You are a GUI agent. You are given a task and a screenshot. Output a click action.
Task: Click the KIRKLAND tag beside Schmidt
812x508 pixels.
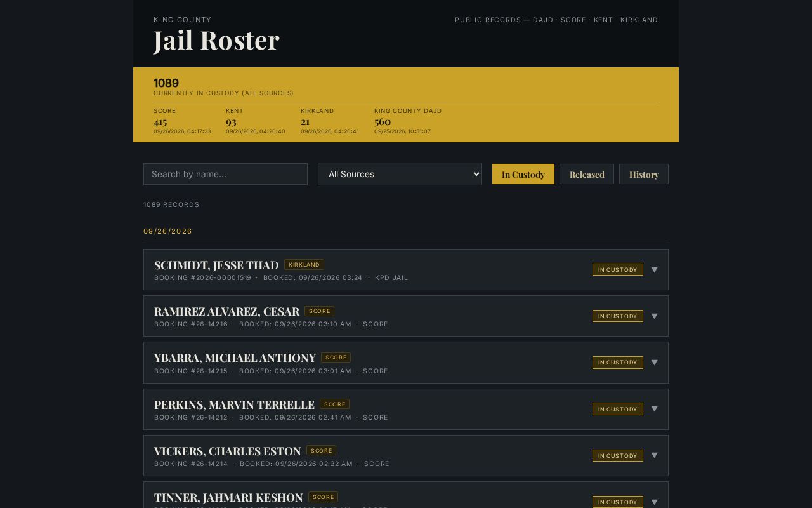304,265
